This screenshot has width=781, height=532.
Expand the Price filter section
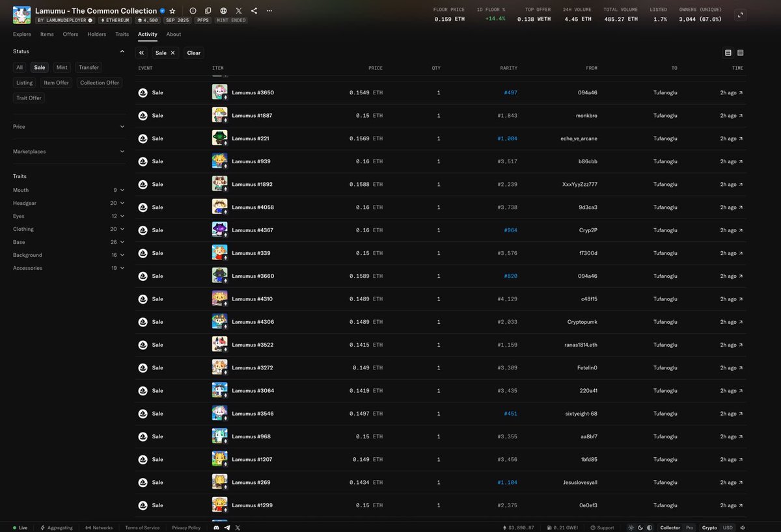click(69, 127)
